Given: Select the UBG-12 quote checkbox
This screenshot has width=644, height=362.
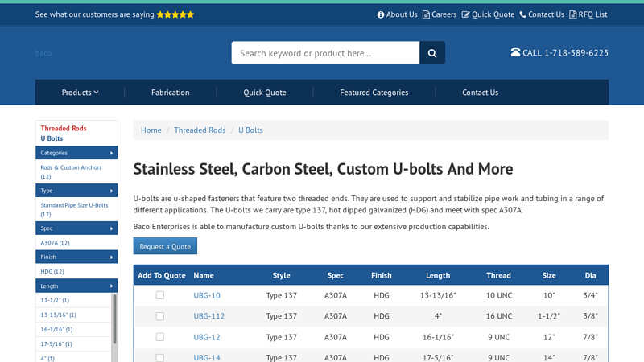Looking at the screenshot, I should coord(159,337).
